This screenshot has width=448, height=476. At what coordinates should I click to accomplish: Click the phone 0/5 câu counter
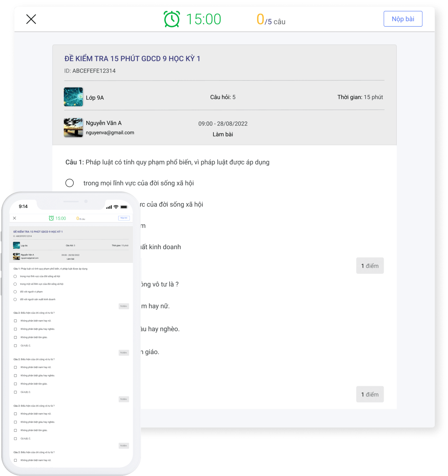coord(81,218)
